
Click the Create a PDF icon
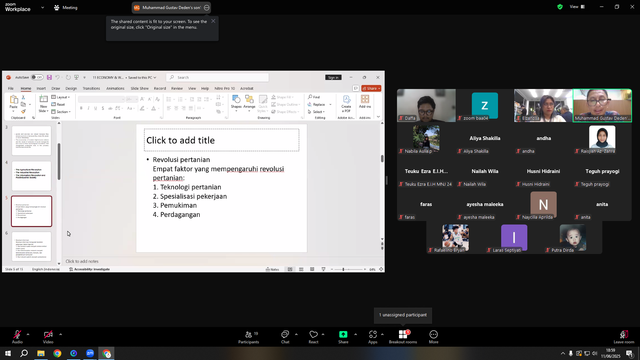point(346,100)
